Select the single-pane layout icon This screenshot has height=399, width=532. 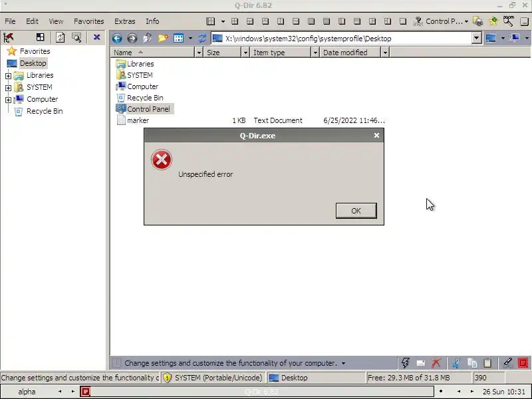403,21
